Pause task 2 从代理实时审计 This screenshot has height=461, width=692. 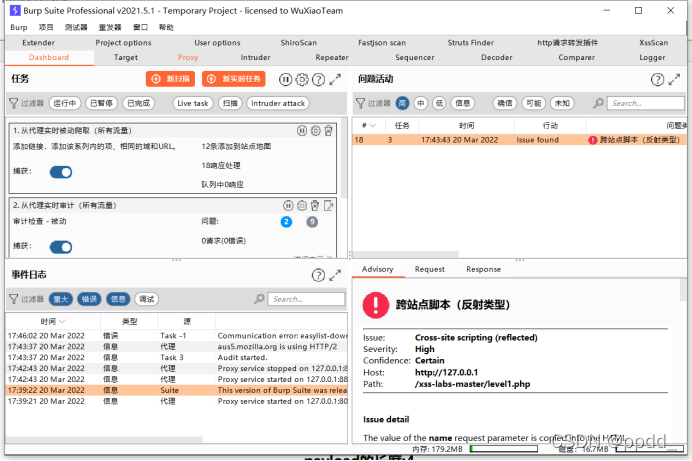[288, 206]
